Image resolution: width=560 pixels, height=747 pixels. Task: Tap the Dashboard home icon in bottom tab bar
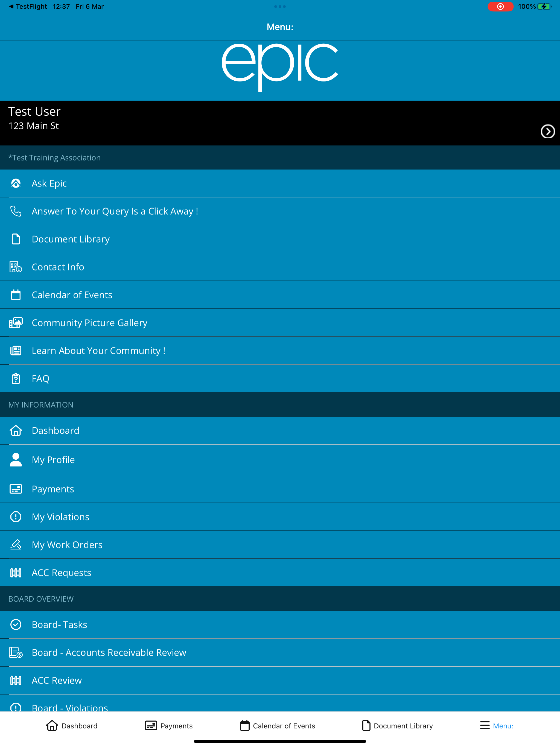(52, 725)
